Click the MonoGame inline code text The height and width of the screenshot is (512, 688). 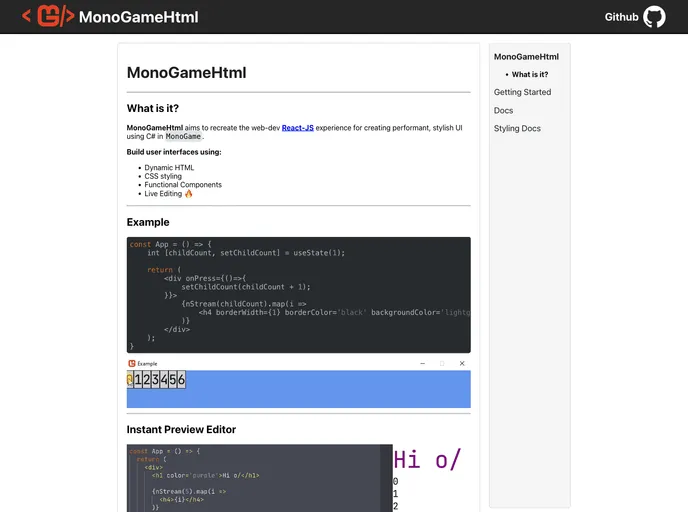point(183,136)
